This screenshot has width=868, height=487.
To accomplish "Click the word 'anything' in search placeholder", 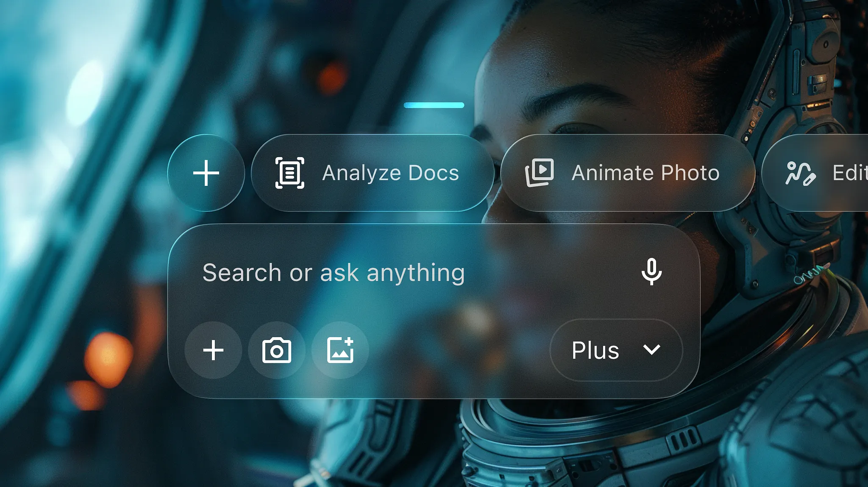I will click(415, 273).
